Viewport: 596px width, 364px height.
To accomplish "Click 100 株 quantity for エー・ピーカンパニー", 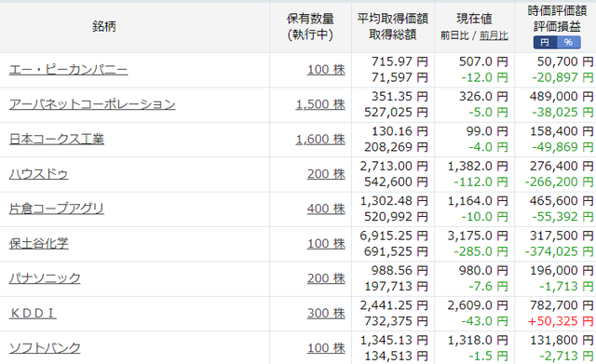I will coord(326,70).
